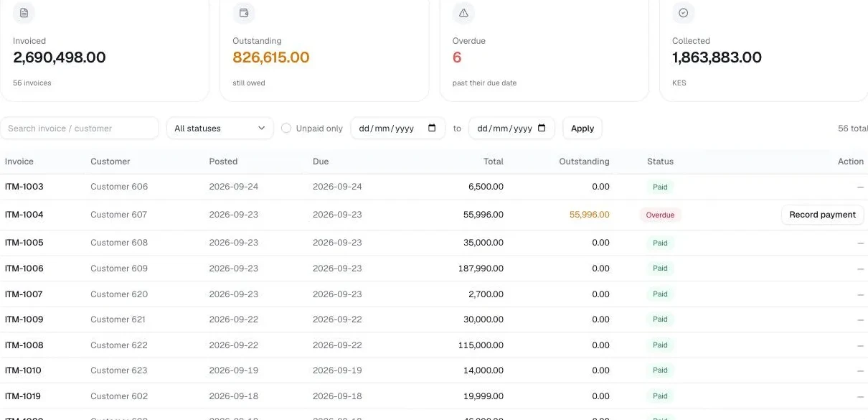Screen dimensions: 868x420
Task: Select invoice ITM-1007
Action: point(24,294)
